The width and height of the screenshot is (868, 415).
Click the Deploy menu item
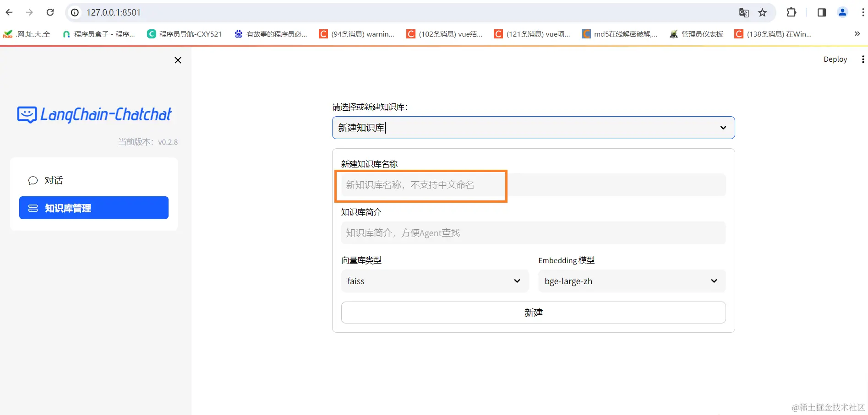[835, 59]
